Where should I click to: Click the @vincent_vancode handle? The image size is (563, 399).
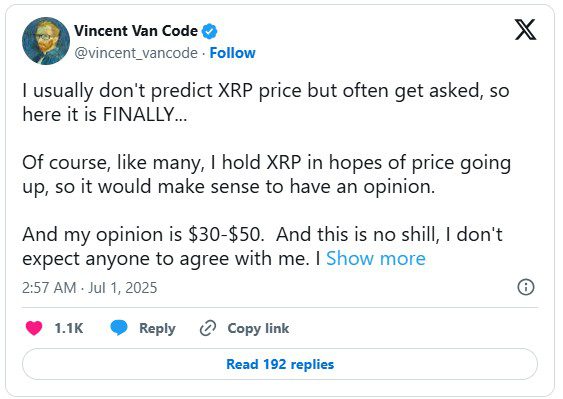pos(136,53)
